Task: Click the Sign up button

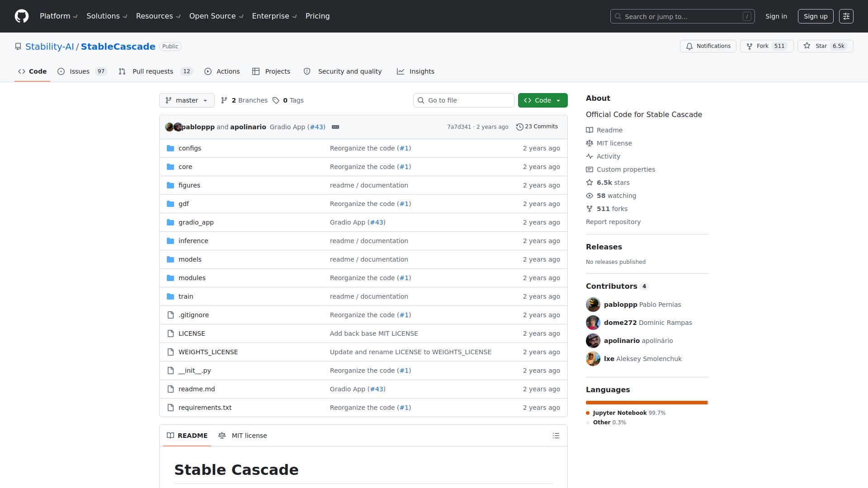Action: pyautogui.click(x=816, y=16)
